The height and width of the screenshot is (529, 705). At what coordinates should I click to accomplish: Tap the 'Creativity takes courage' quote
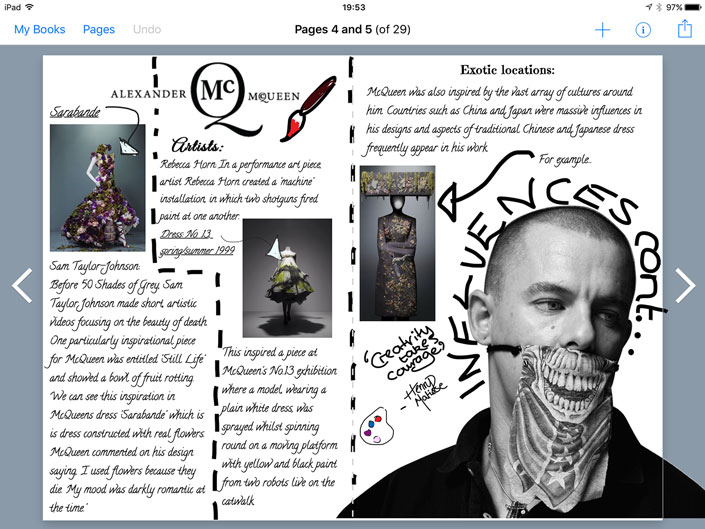(x=405, y=355)
